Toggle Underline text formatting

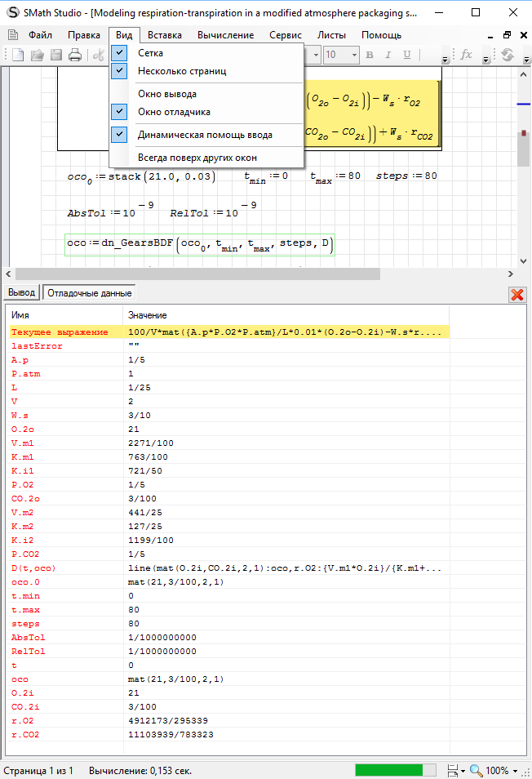pyautogui.click(x=406, y=55)
